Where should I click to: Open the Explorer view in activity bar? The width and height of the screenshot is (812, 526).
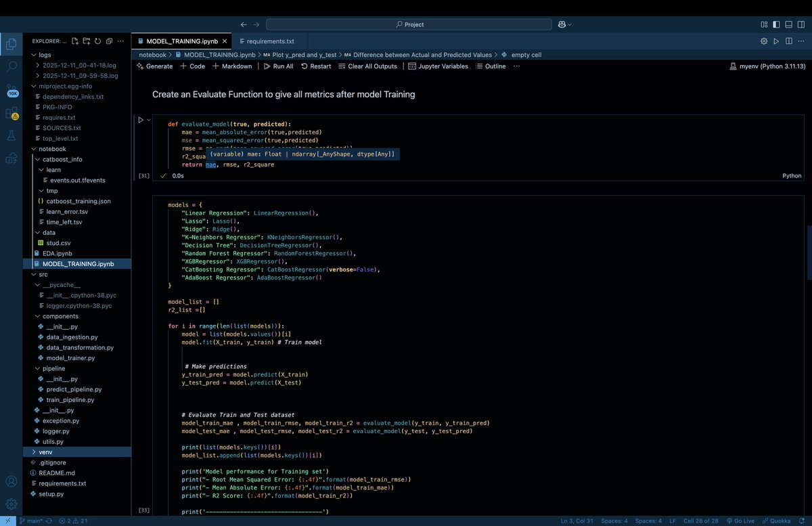point(11,45)
